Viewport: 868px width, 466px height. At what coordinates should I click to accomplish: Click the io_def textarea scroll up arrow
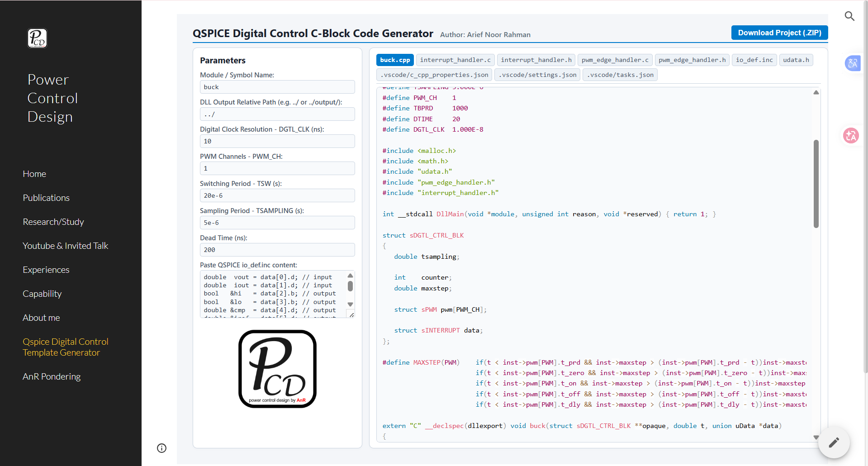point(350,276)
